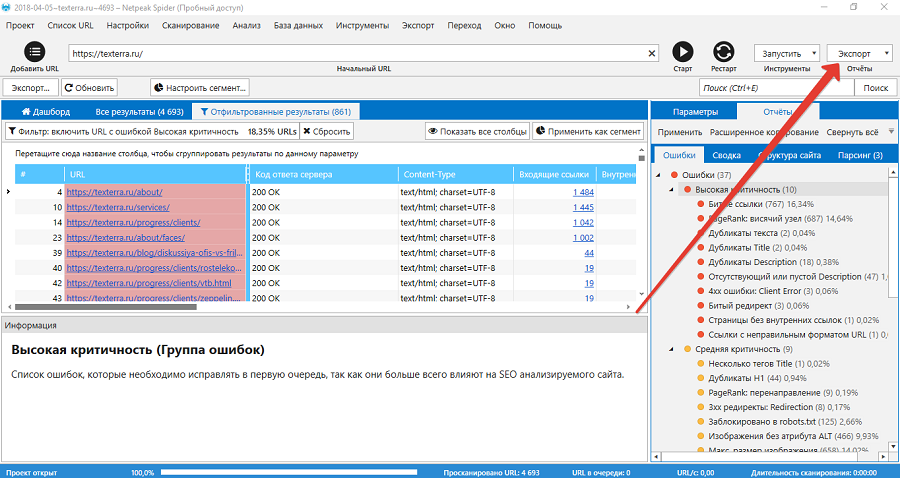900x478 pixels.
Task: Click incoming links count 1 484
Action: [583, 192]
